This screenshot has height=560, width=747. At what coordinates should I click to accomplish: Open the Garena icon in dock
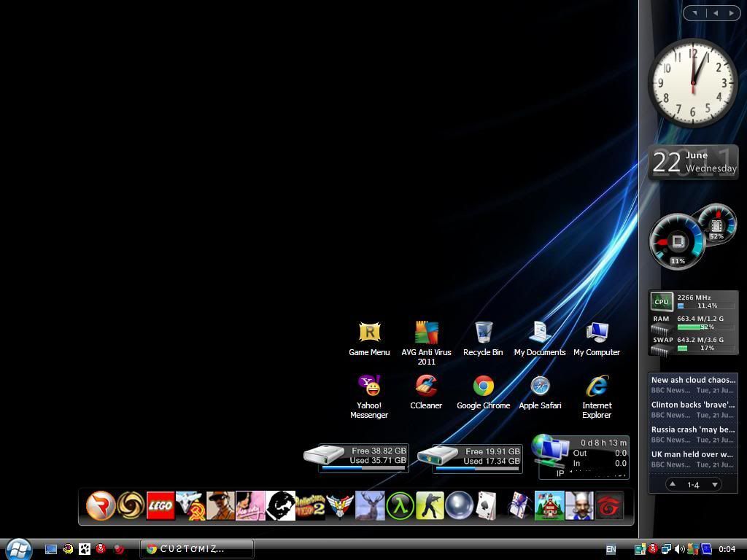(x=609, y=505)
